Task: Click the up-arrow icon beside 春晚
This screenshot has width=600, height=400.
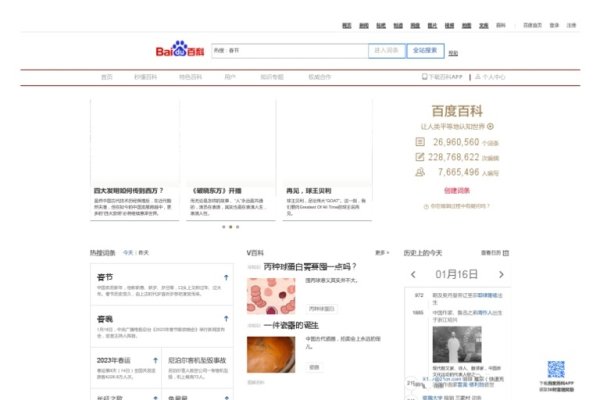Action: (226, 318)
